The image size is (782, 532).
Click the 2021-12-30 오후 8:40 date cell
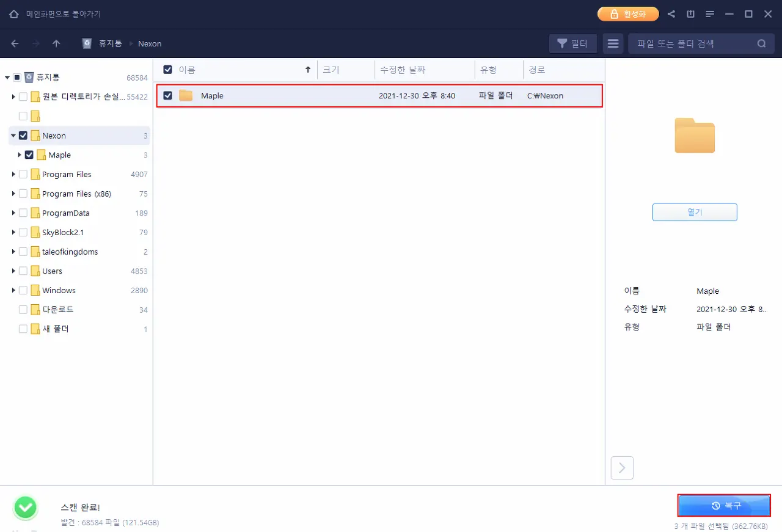pos(417,96)
